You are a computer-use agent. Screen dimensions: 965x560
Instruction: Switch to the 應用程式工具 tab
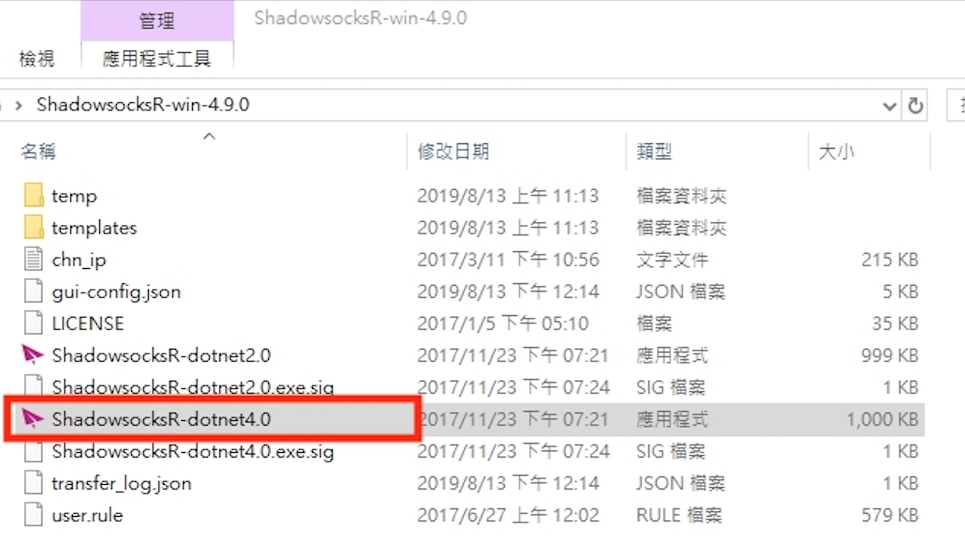tap(157, 58)
